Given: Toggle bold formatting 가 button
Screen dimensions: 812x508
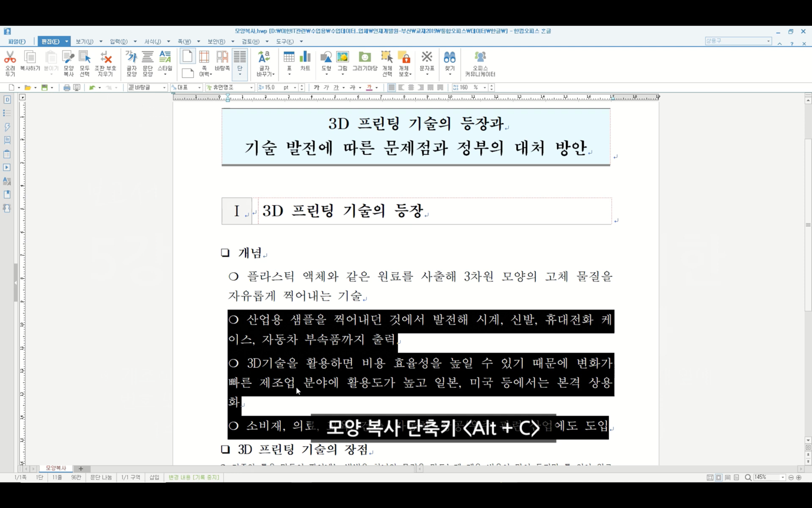Looking at the screenshot, I should click(316, 88).
